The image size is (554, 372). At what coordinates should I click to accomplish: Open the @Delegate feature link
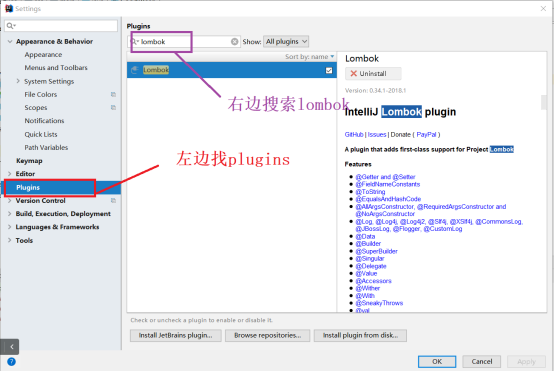(371, 266)
